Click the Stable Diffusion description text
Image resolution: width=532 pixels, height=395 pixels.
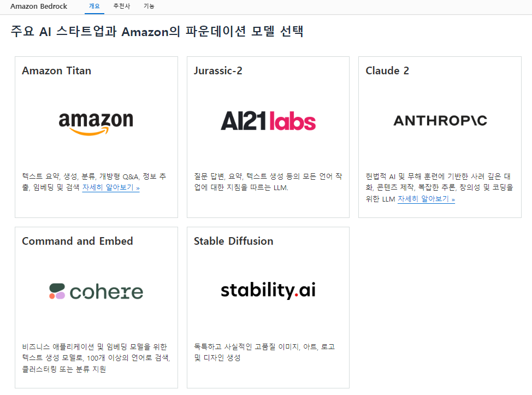[x=264, y=352]
